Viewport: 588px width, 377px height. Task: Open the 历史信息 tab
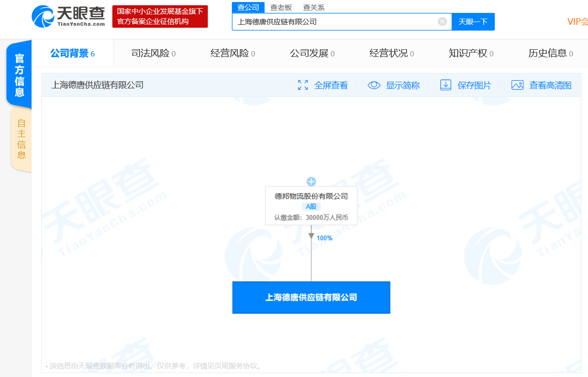point(550,54)
